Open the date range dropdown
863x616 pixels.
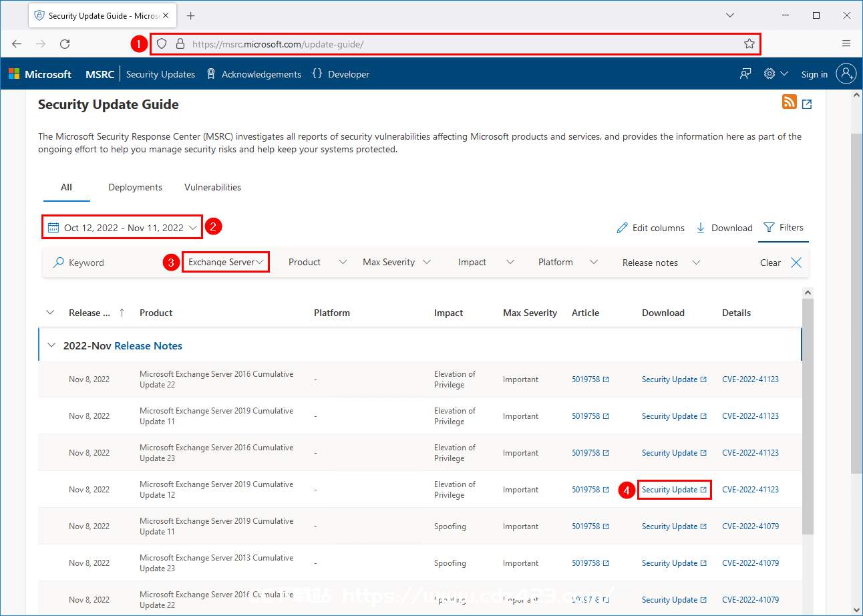(122, 228)
